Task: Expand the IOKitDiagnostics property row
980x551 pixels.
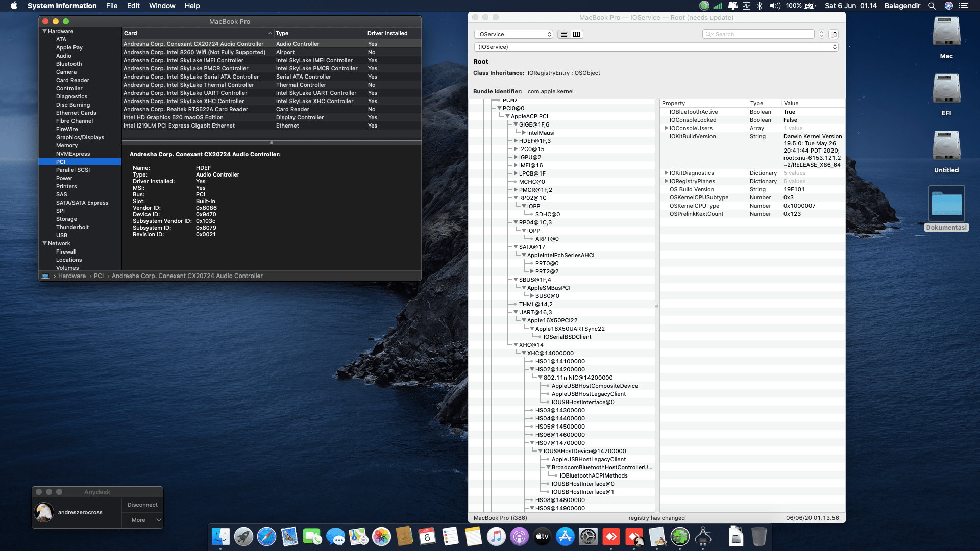Action: [x=666, y=173]
